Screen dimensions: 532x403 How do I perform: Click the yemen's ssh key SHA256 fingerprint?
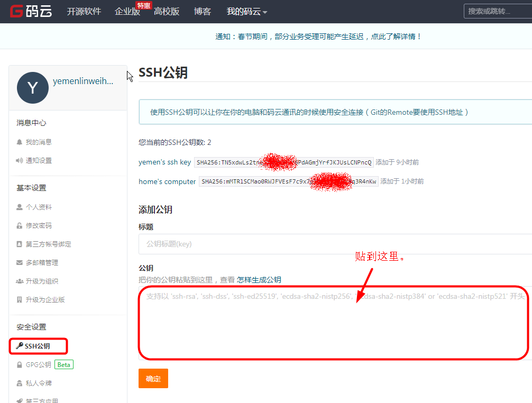pyautogui.click(x=283, y=162)
